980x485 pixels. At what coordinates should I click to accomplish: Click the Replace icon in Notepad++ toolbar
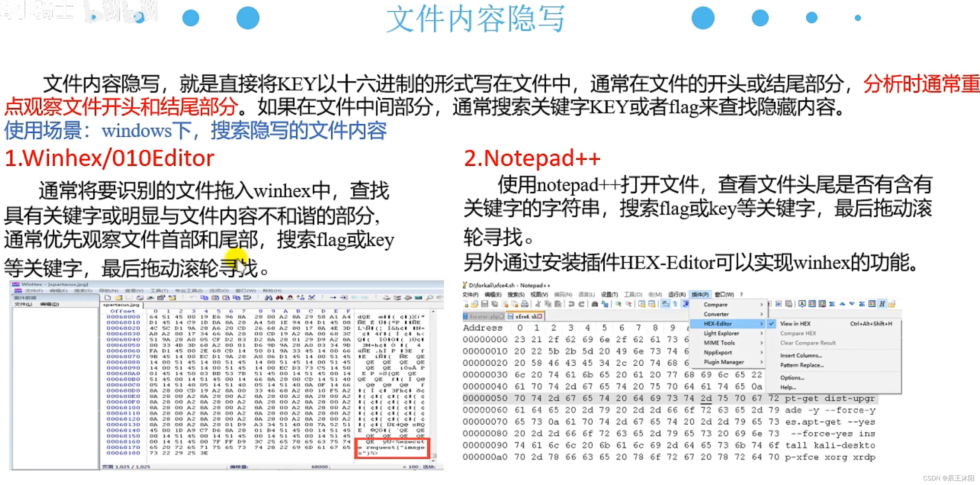(605, 304)
